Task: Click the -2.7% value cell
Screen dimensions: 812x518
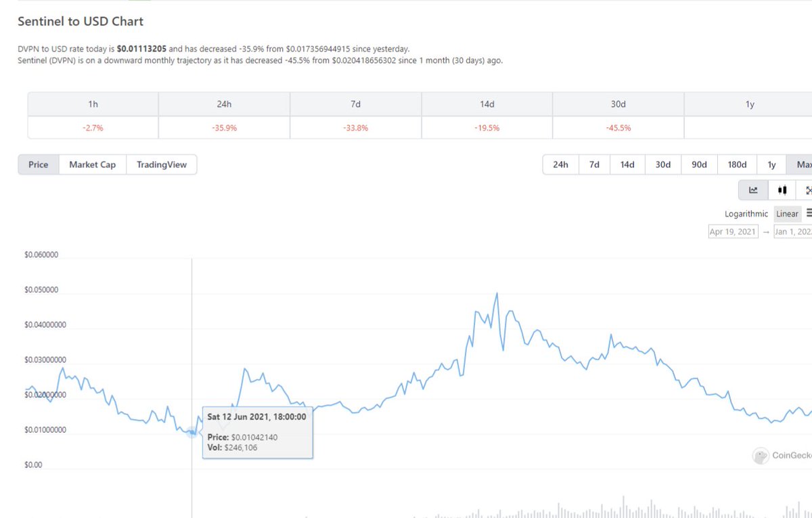Action: point(93,127)
